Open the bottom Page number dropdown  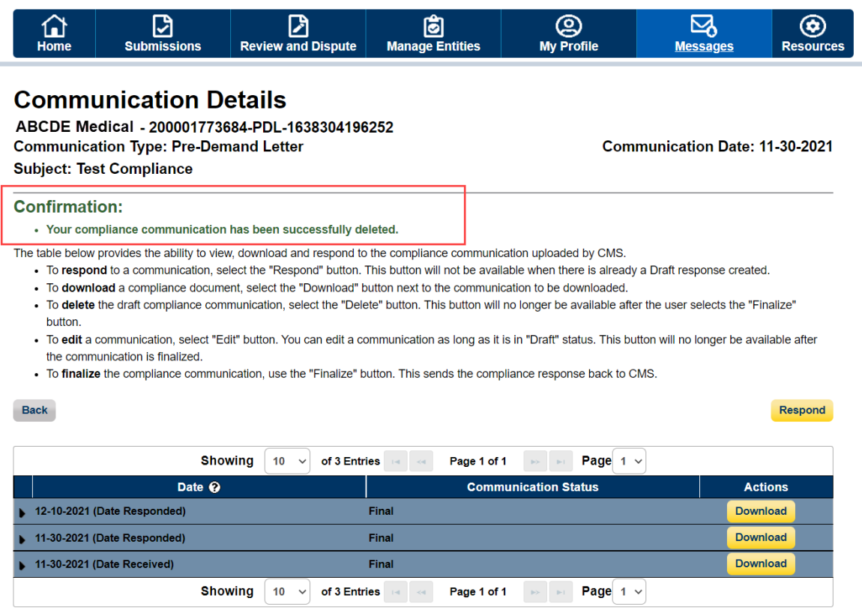[629, 591]
